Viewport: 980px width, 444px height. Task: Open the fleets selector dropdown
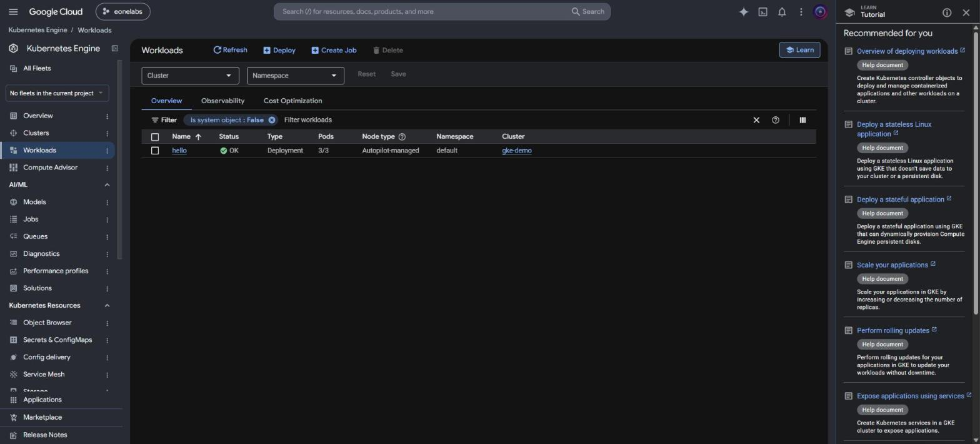57,93
